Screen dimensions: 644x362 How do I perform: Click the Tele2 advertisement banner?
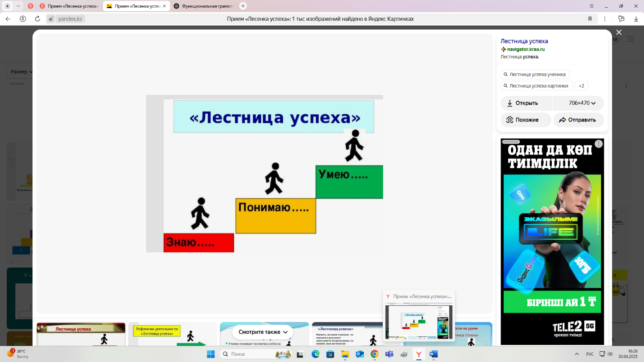tap(552, 242)
